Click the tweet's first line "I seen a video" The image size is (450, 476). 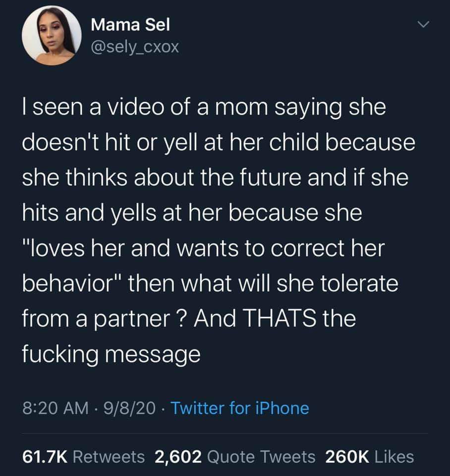click(93, 107)
